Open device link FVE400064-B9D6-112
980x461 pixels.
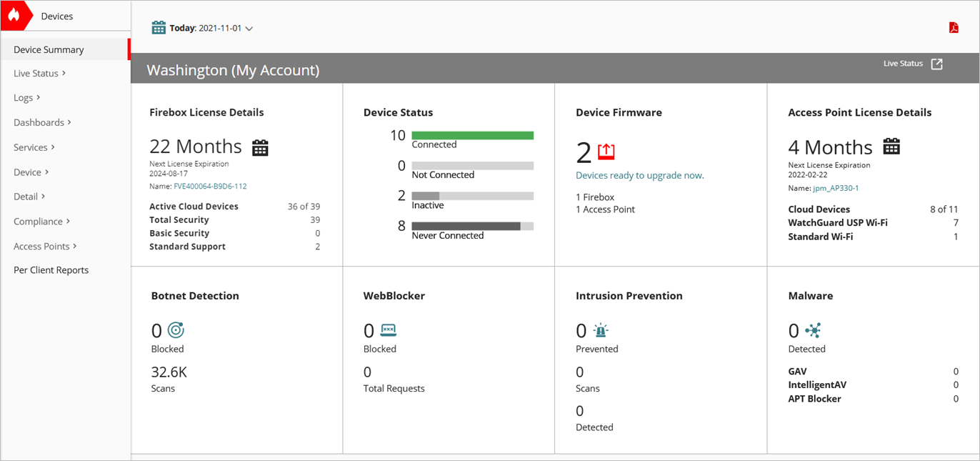209,185
